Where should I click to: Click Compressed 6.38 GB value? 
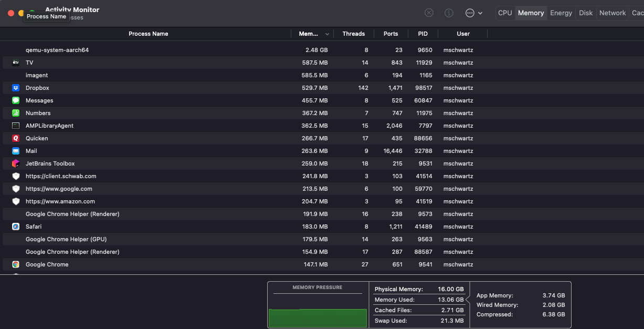554,314
